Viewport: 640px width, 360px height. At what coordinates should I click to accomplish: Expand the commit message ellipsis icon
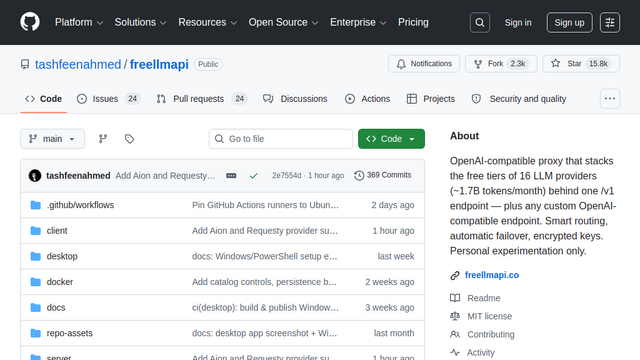(231, 176)
